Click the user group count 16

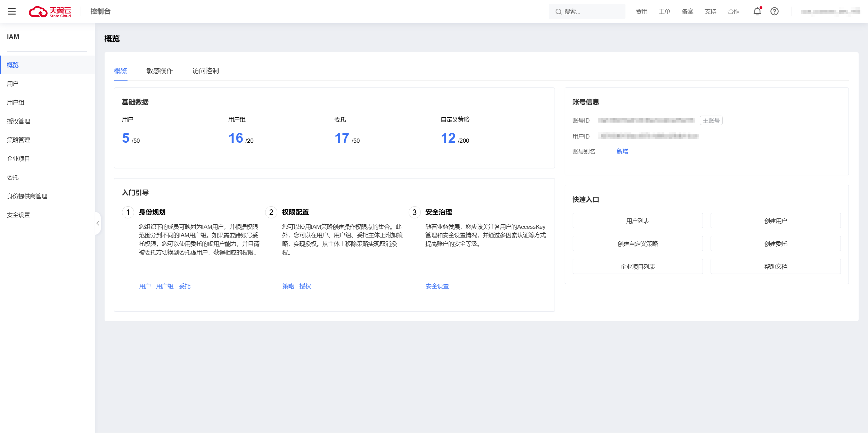point(236,138)
